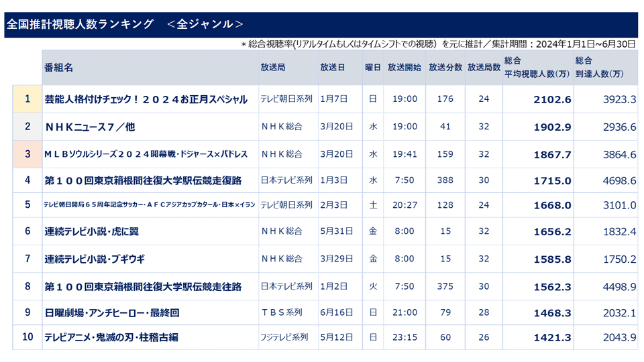The height and width of the screenshot is (362, 644).
Task: Click the reach value 4698.6
Action: point(619,180)
